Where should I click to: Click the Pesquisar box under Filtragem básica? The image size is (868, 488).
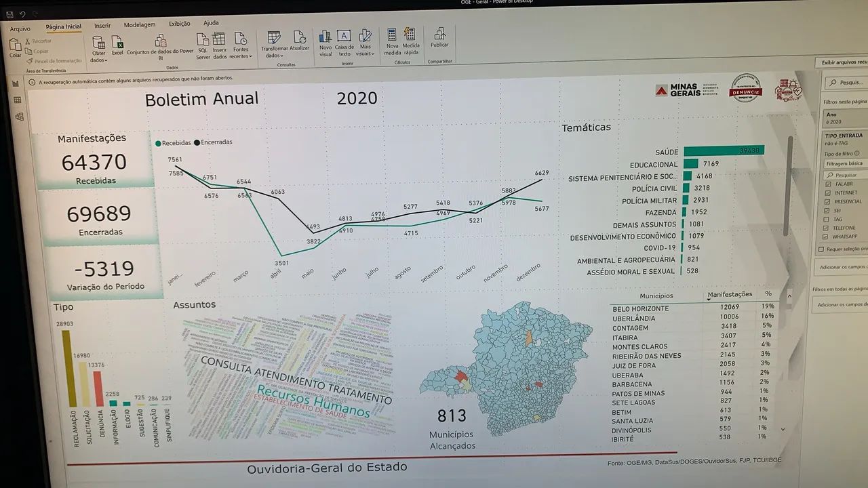[x=846, y=174]
